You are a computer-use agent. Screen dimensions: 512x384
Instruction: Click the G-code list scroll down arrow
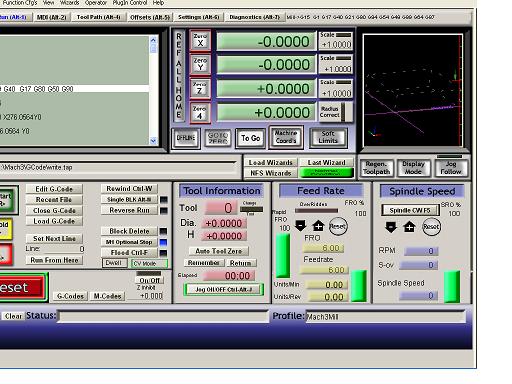[x=153, y=141]
